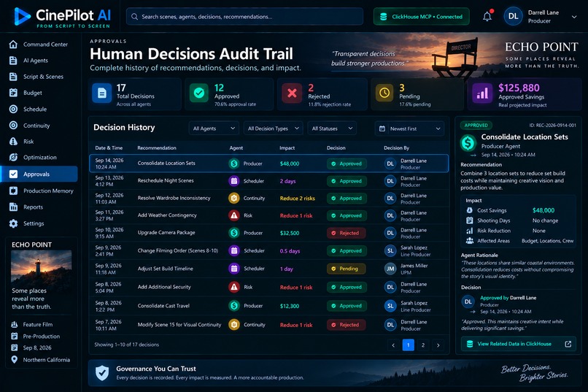588x392 pixels.
Task: Click the Cost Savings icon in Impact section
Action: pyautogui.click(x=470, y=210)
